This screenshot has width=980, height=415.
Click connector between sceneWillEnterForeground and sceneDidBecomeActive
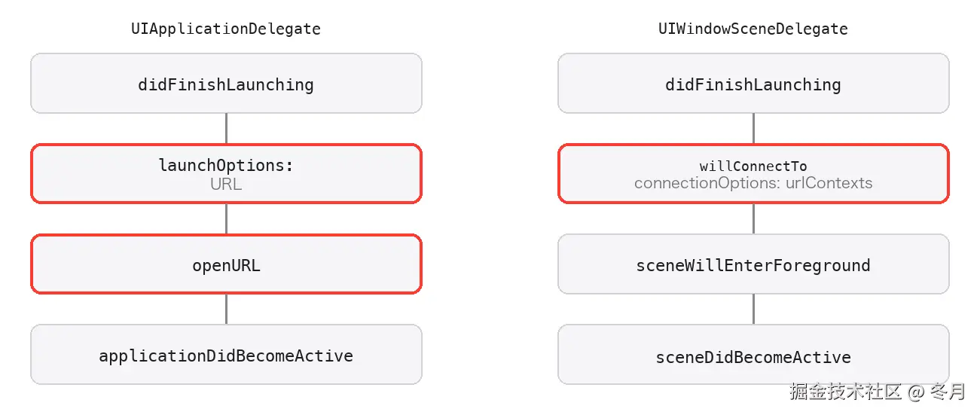pos(753,309)
